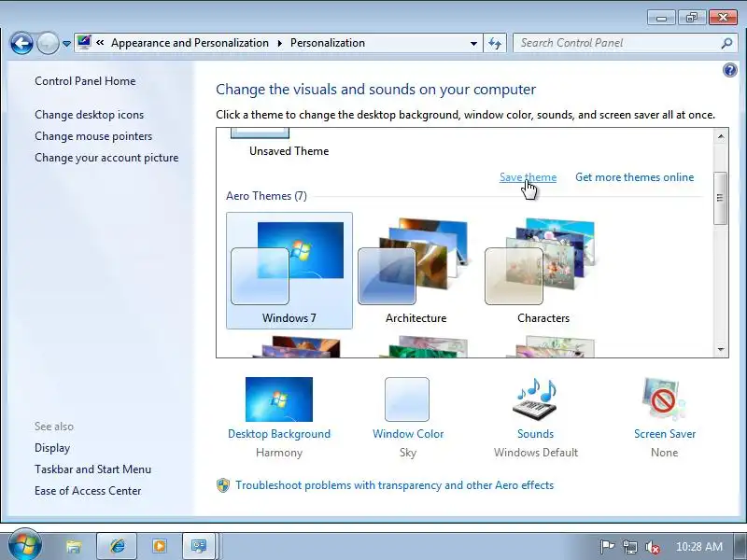Open Action Center flag in tray
This screenshot has width=747, height=560.
pyautogui.click(x=606, y=547)
